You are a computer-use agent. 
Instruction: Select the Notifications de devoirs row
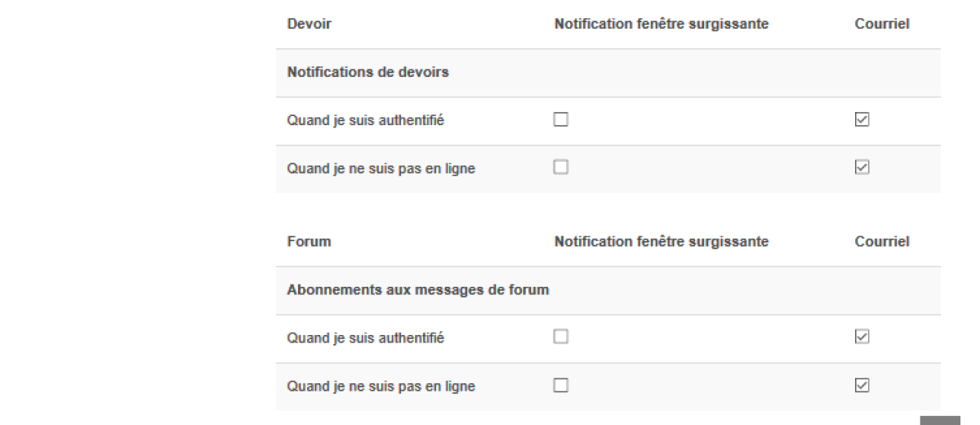367,72
